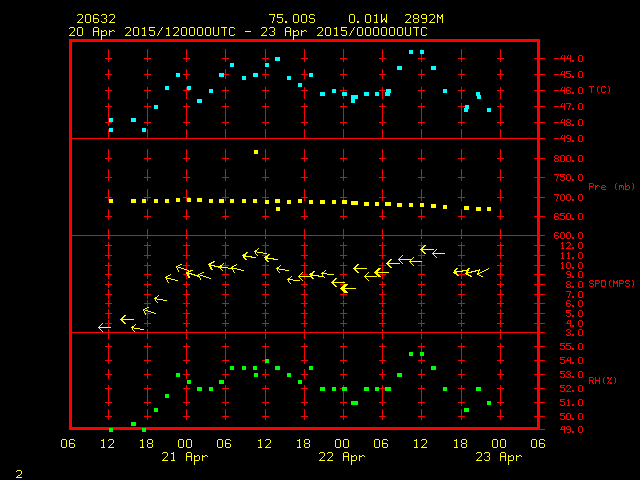Select wind speed tick label 6.0
Image resolution: width=640 pixels, height=480 pixels.
pyautogui.click(x=574, y=304)
